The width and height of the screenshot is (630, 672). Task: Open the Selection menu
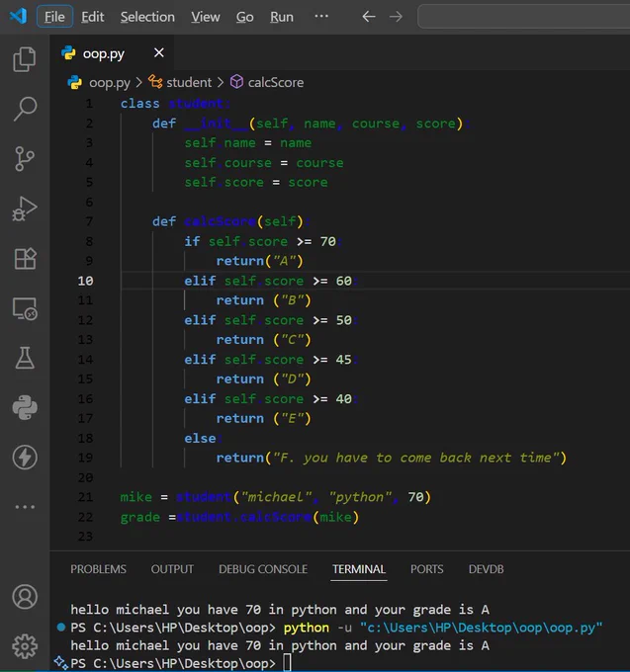(x=147, y=17)
